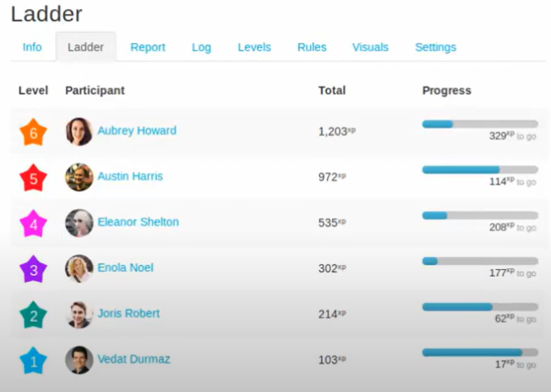Open Aubrey Howard's avatar picture
This screenshot has width=551, height=392.
pos(79,131)
